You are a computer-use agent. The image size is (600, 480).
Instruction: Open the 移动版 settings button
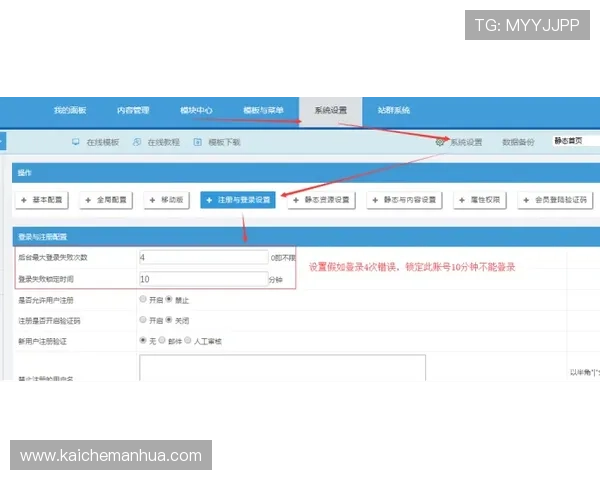166,200
